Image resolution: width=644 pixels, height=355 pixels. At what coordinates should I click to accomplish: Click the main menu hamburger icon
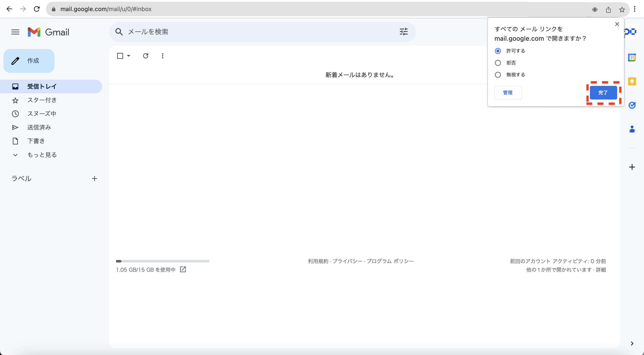point(15,32)
